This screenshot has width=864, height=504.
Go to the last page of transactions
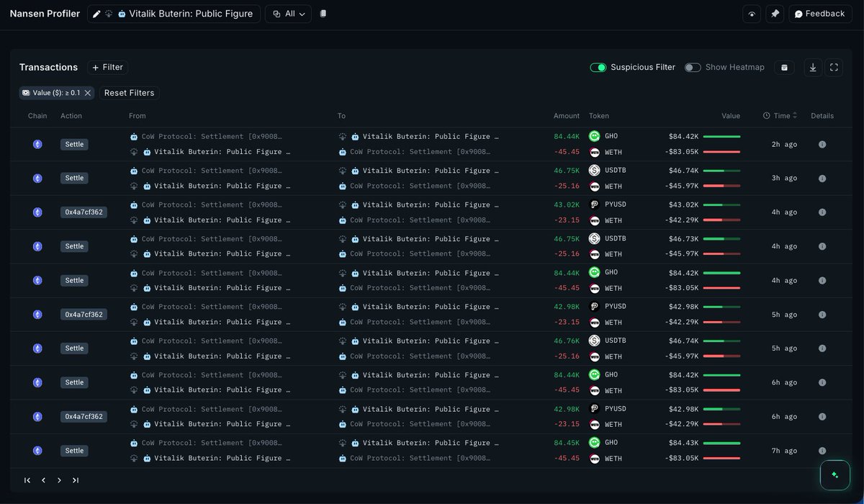pos(76,480)
